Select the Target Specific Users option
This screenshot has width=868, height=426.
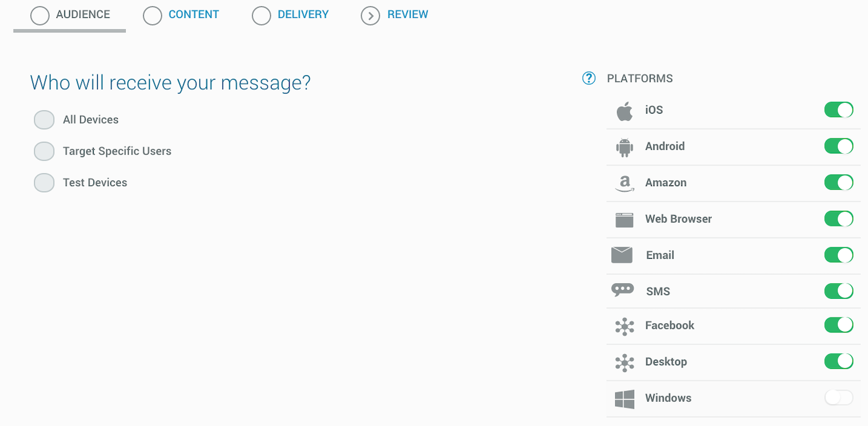(44, 151)
